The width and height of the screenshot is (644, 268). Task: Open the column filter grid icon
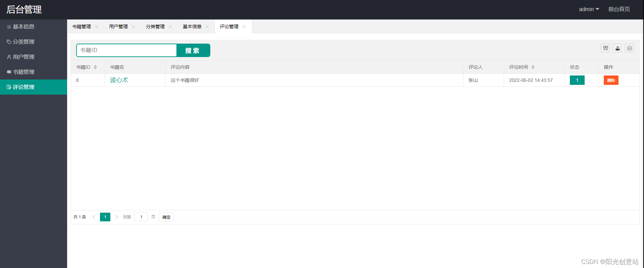click(605, 48)
